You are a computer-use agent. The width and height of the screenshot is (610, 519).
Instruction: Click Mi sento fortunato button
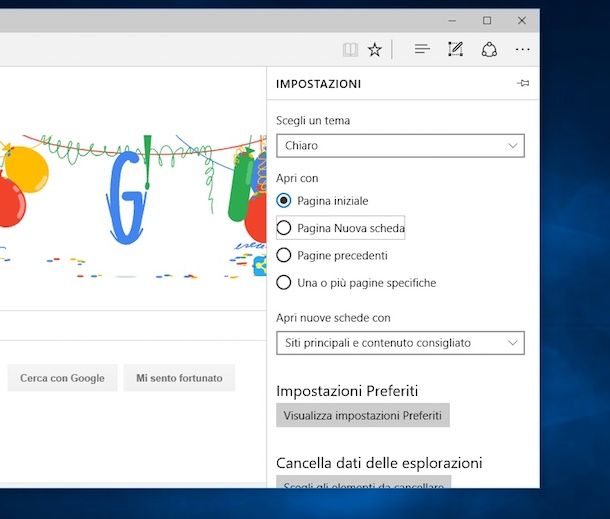179,378
